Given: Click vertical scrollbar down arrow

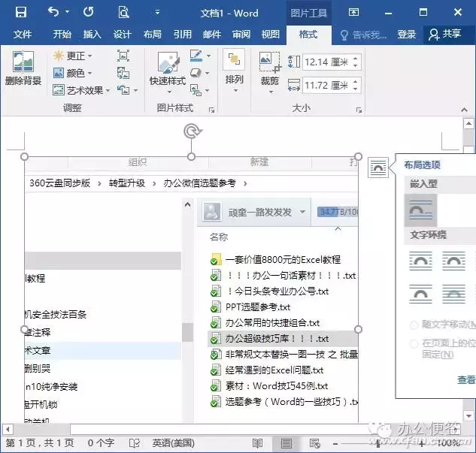Looking at the screenshot, I should (x=468, y=416).
